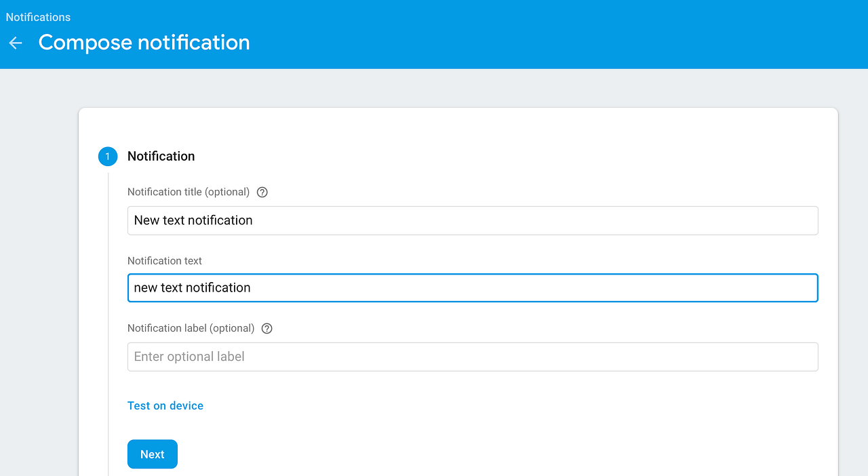Select the back arrow in the header

click(15, 43)
